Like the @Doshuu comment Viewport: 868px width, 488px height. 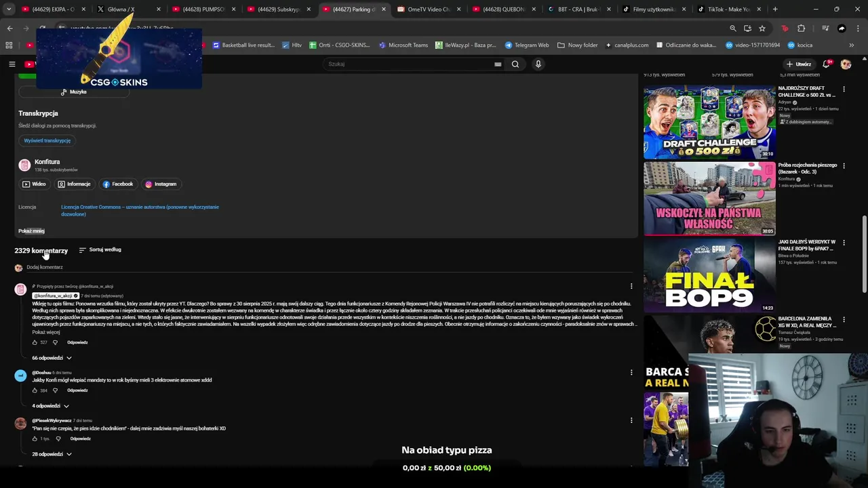35,390
